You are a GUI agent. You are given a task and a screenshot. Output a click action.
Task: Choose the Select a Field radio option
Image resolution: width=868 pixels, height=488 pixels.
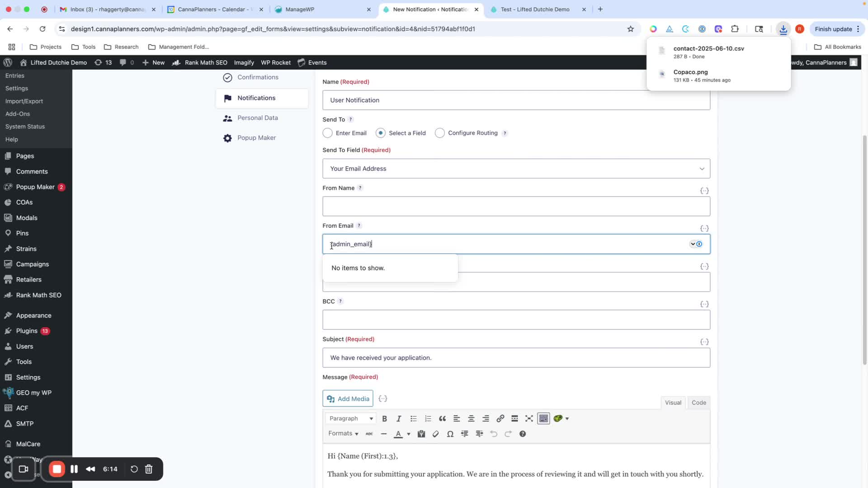(381, 133)
